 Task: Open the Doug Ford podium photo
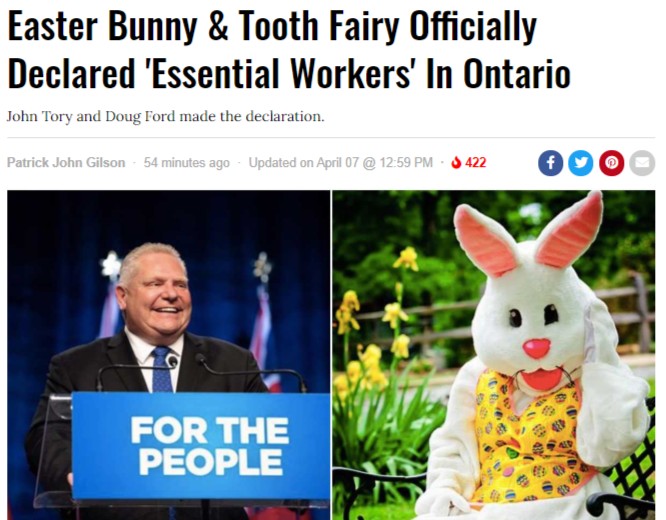point(169,355)
